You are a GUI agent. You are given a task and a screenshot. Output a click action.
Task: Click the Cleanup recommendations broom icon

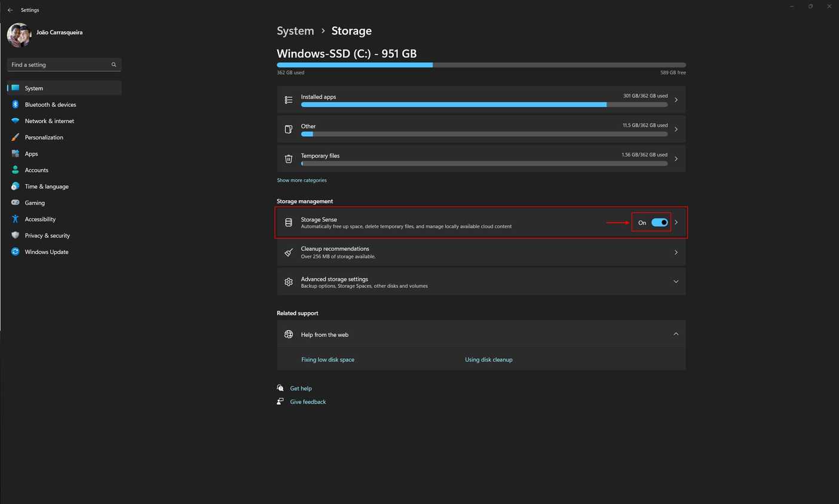click(289, 253)
